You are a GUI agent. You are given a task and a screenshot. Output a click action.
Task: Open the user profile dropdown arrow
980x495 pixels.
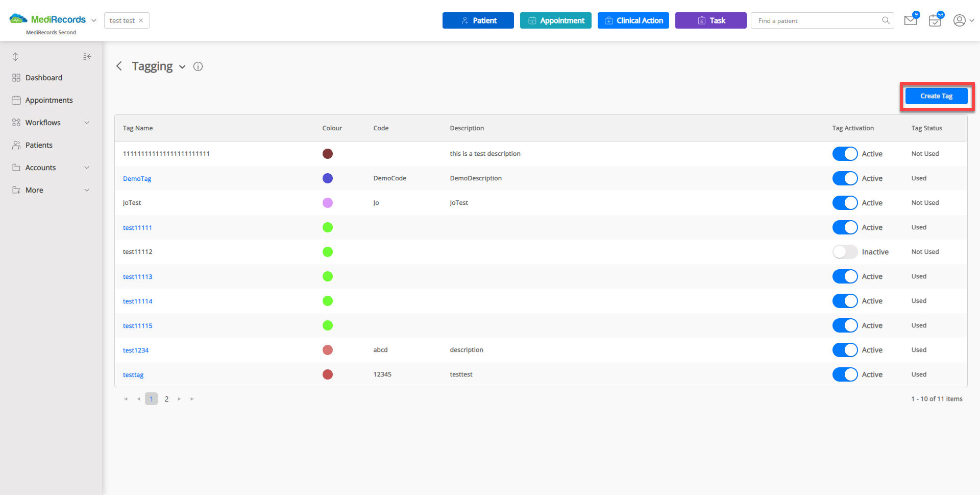(971, 20)
